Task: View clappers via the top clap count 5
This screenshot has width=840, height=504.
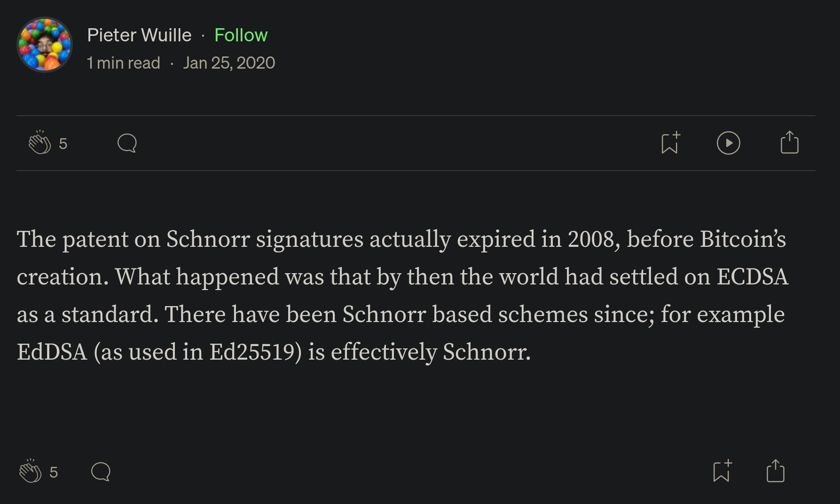Action: tap(63, 143)
